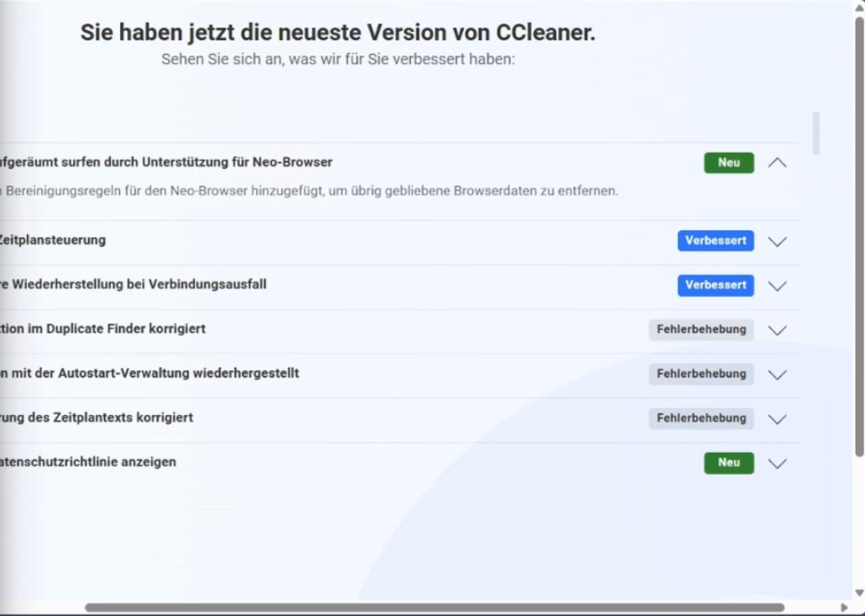The height and width of the screenshot is (616, 865).
Task: Click the chevron on the Autostart-Verwaltung row
Action: (x=777, y=375)
